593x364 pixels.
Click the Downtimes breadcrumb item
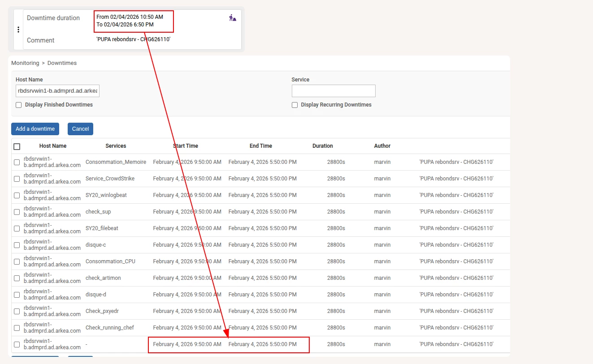pos(62,63)
